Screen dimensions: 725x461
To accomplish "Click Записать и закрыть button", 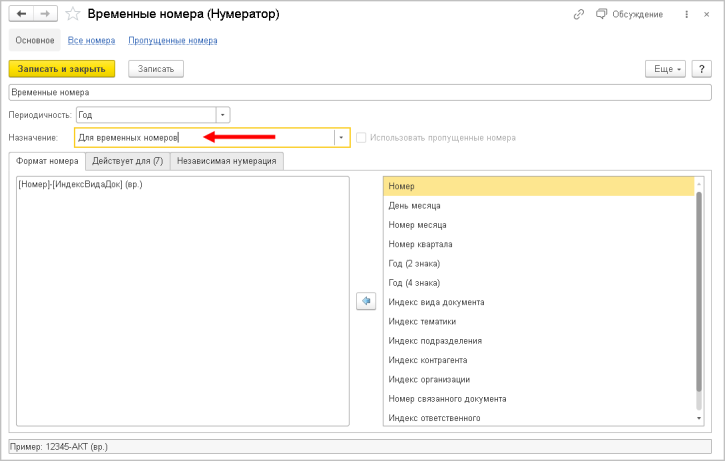I will click(x=61, y=69).
